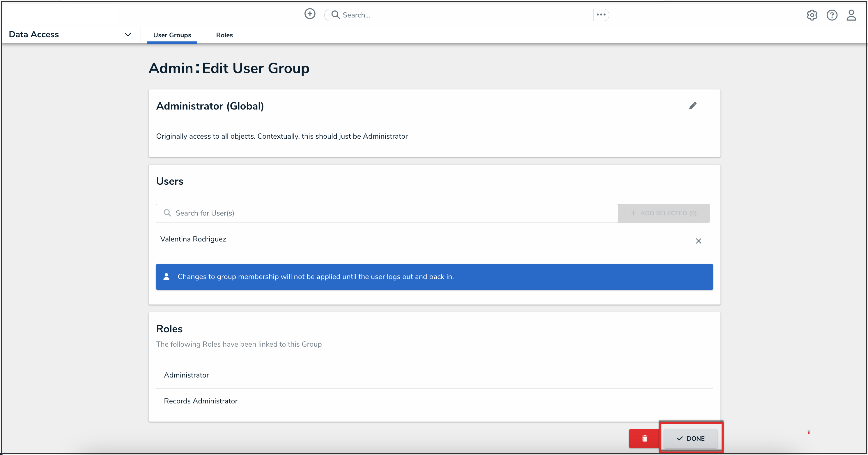The width and height of the screenshot is (868, 455).
Task: Click the Data Access chevron arrow
Action: (x=128, y=34)
